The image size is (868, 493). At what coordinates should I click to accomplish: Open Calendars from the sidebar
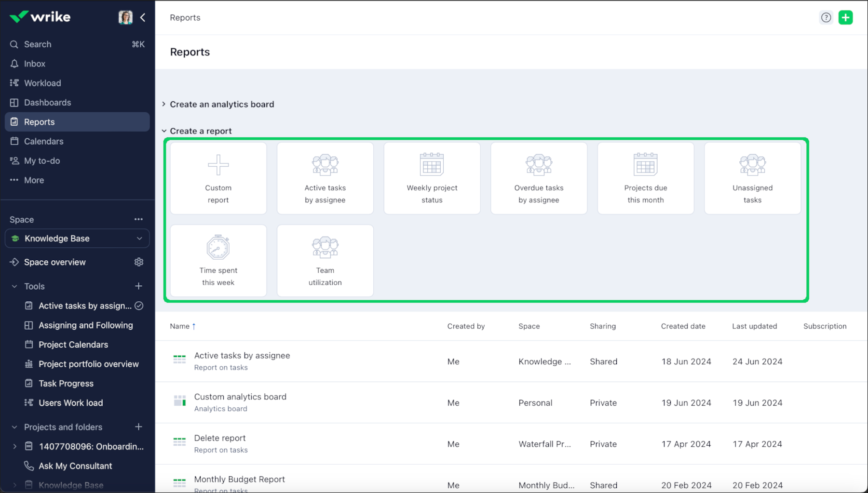click(43, 141)
